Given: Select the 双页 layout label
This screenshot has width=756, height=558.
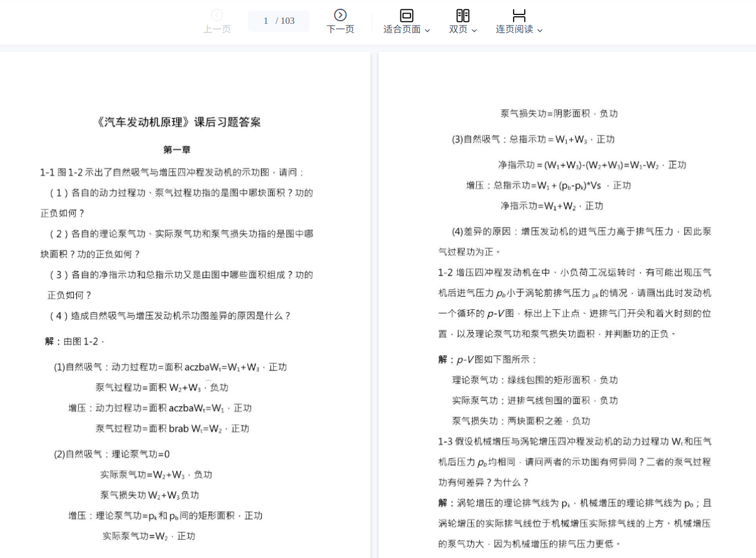Looking at the screenshot, I should click(x=458, y=29).
